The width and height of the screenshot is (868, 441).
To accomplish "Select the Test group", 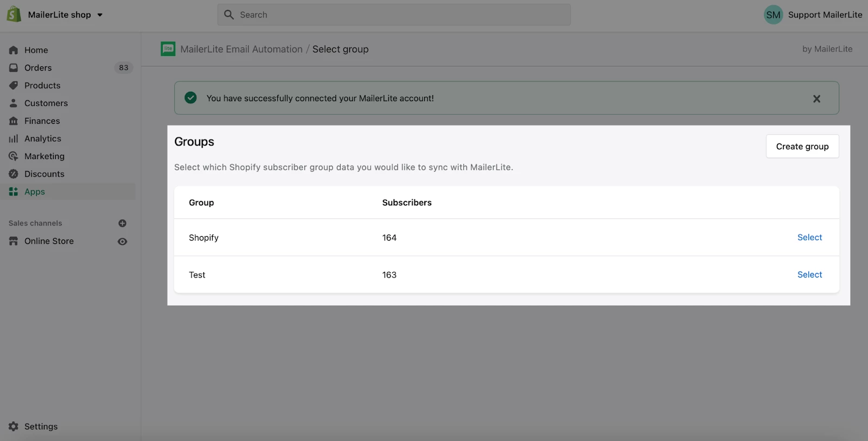I will [x=809, y=275].
